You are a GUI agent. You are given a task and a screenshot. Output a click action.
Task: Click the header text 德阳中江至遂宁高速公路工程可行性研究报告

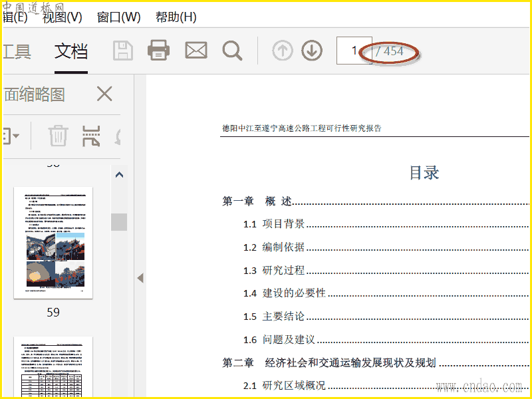point(302,128)
